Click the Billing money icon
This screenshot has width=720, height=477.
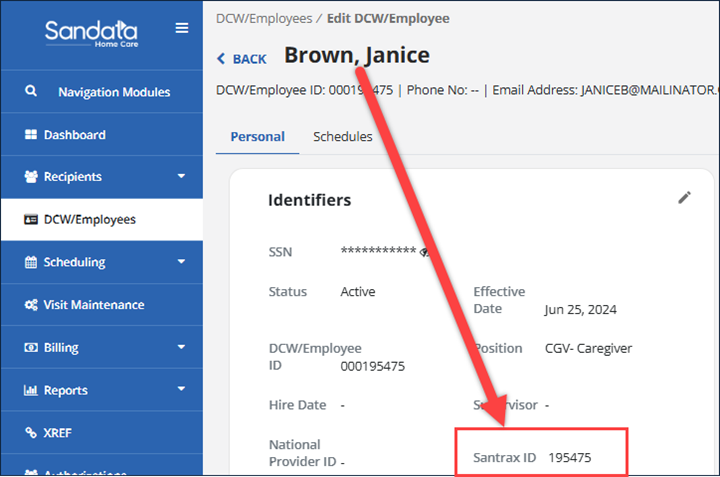(x=30, y=348)
